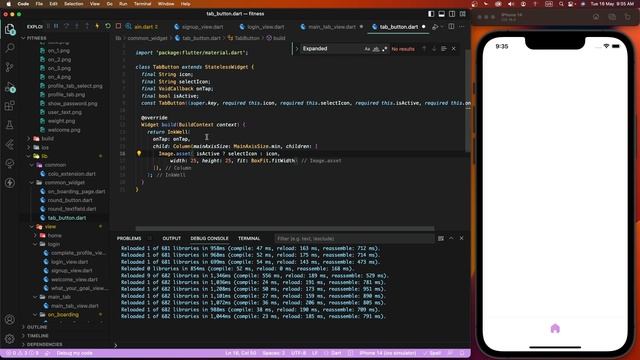Click the debug Hot Reload lightning icon
This screenshot has width=640, height=360.
pyautogui.click(x=97, y=27)
